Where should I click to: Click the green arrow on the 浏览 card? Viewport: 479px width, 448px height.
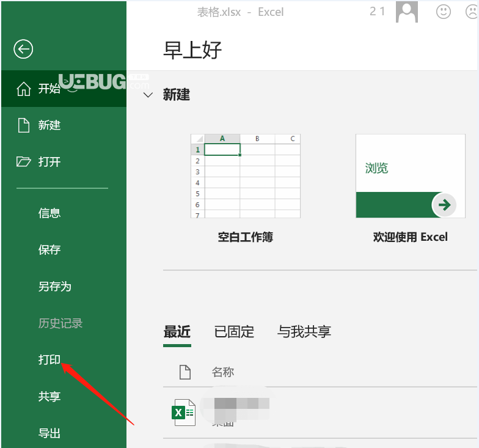click(x=444, y=204)
